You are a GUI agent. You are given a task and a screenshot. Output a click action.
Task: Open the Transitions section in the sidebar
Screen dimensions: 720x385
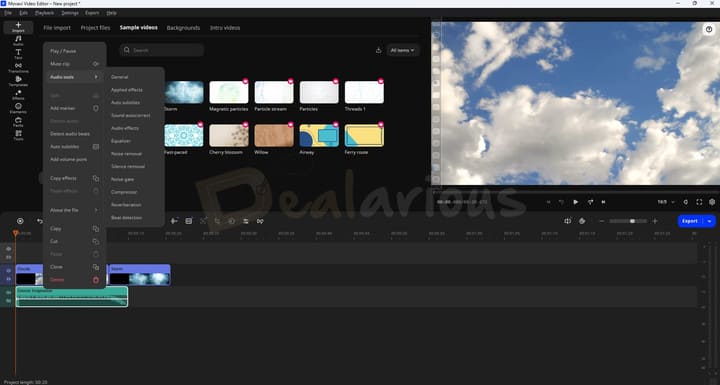click(18, 68)
